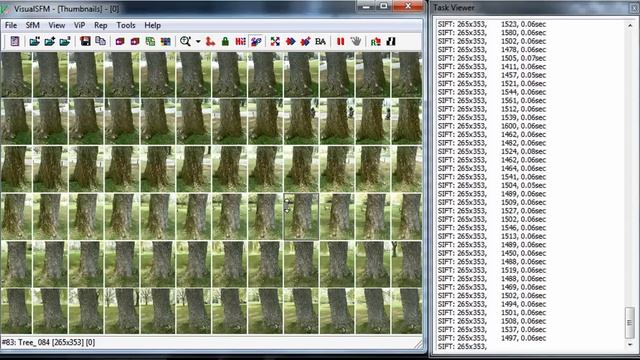Click the red-blue arrows with plus icon

coord(305,41)
